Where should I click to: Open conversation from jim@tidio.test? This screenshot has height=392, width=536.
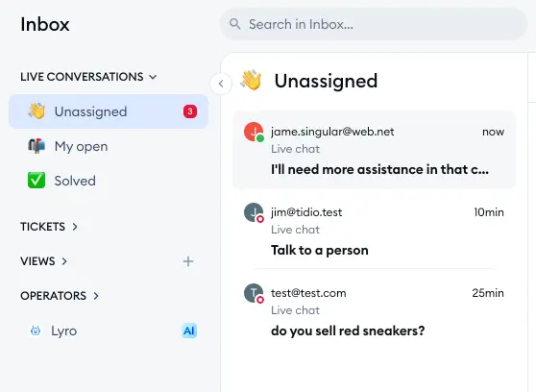(375, 230)
